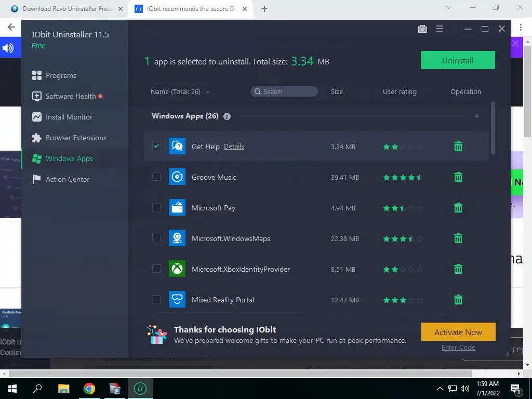Sort by Name column arrow
This screenshot has height=399, width=532.
[x=208, y=91]
